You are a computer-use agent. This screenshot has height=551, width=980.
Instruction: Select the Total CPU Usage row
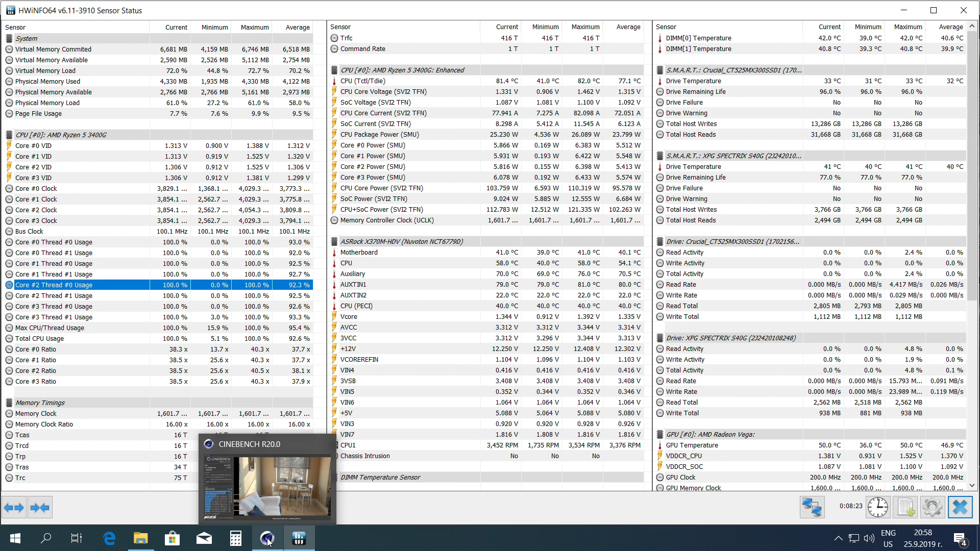(x=158, y=338)
